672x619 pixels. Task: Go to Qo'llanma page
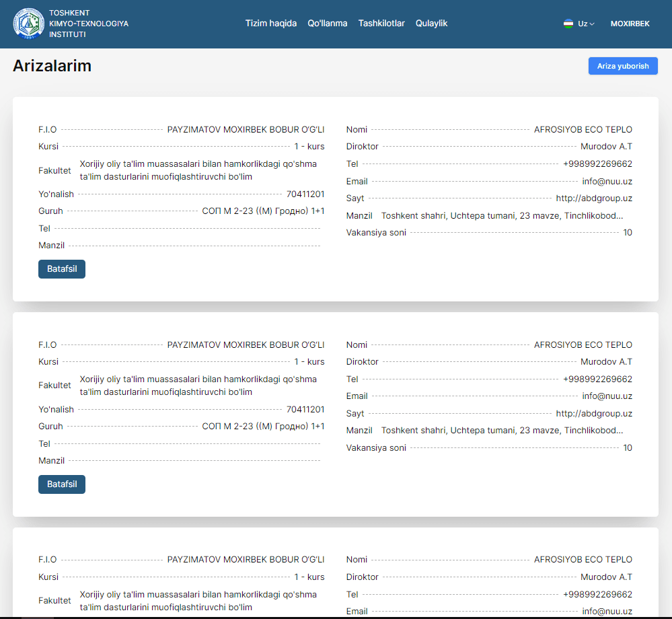(328, 24)
